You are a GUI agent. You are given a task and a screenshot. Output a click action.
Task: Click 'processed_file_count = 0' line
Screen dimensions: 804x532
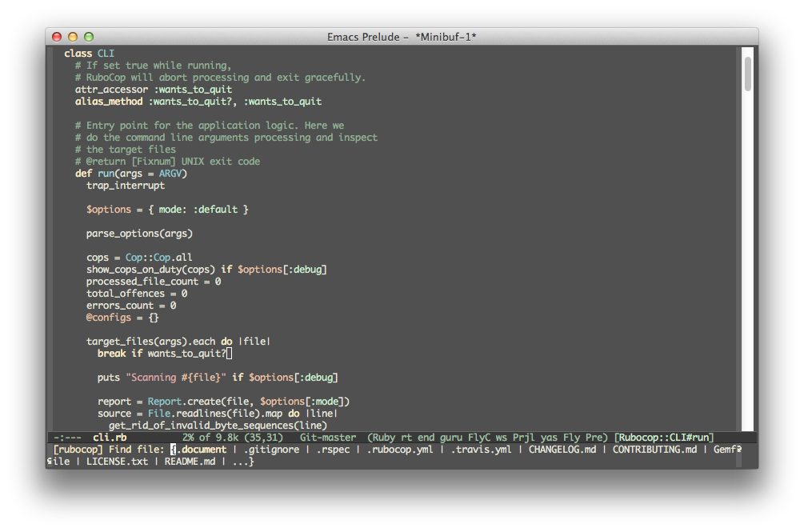(x=154, y=282)
